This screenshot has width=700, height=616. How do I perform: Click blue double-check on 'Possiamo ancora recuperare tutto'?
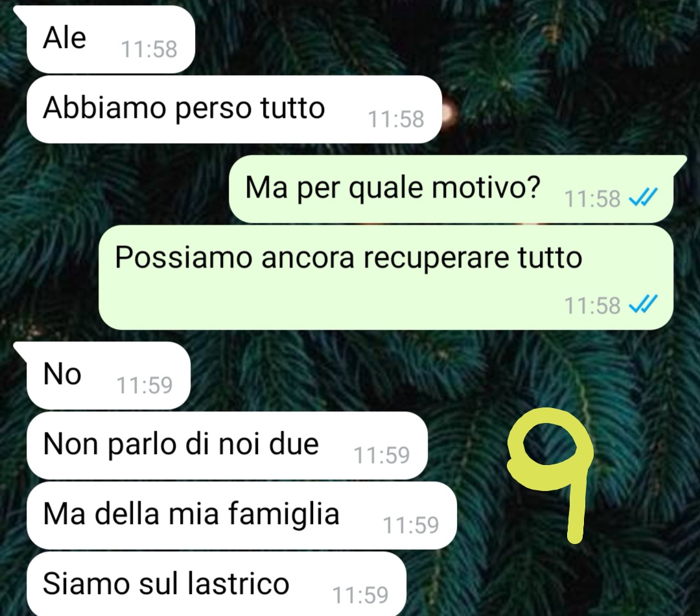coord(643,304)
